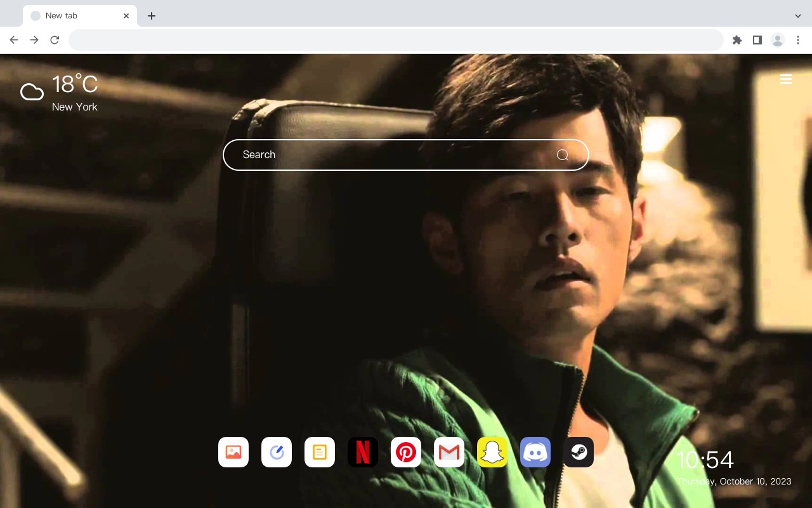Click the magnifier search icon

pos(563,155)
